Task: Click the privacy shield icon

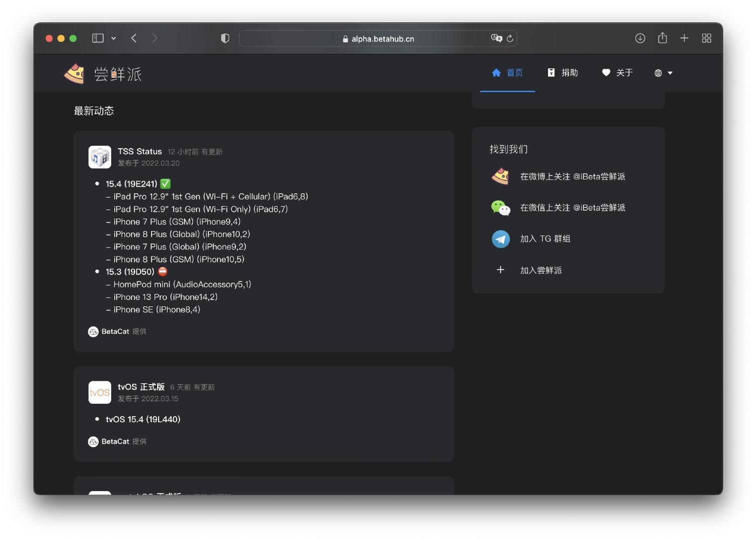Action: click(225, 38)
